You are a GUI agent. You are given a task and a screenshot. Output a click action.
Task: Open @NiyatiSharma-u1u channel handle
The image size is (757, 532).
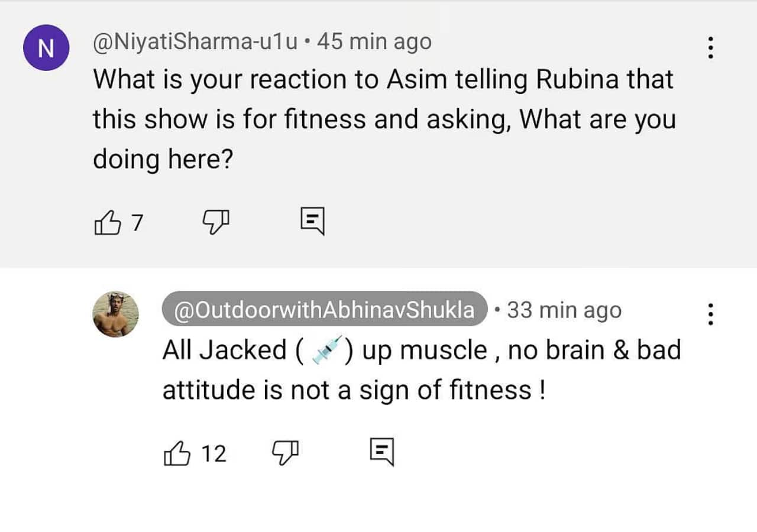pyautogui.click(x=195, y=42)
